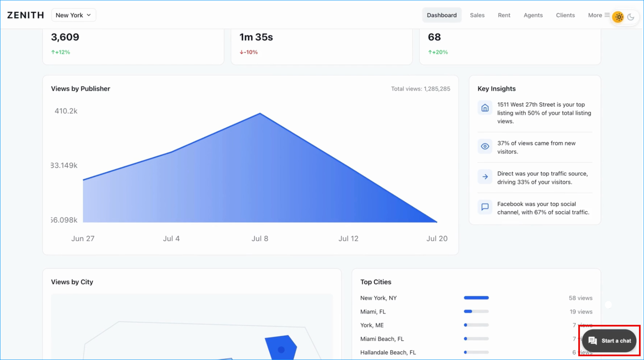Viewport: 644px width, 360px height.
Task: Open the Rent section
Action: click(x=504, y=15)
